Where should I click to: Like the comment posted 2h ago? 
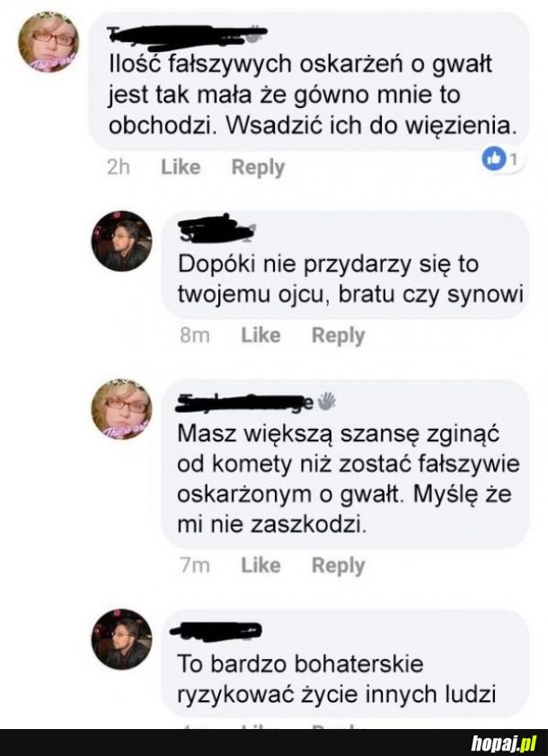[181, 167]
